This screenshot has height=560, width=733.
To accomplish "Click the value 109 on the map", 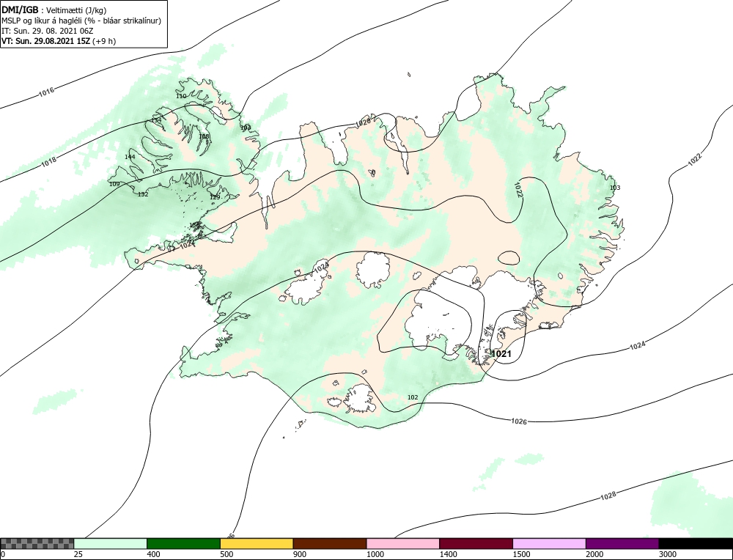I will pos(114,184).
